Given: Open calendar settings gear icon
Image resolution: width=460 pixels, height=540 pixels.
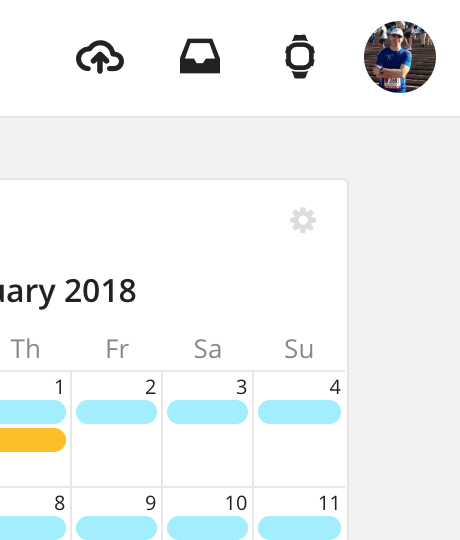Looking at the screenshot, I should [303, 220].
